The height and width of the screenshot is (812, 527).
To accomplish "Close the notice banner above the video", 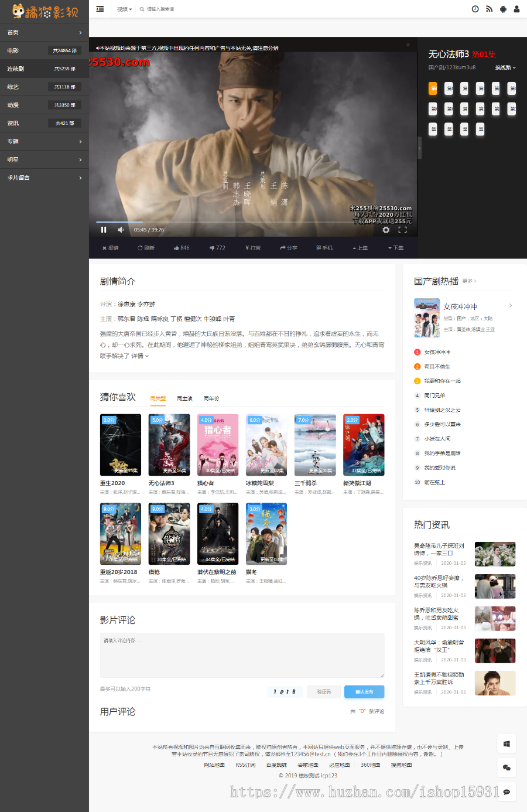I will click(x=408, y=45).
